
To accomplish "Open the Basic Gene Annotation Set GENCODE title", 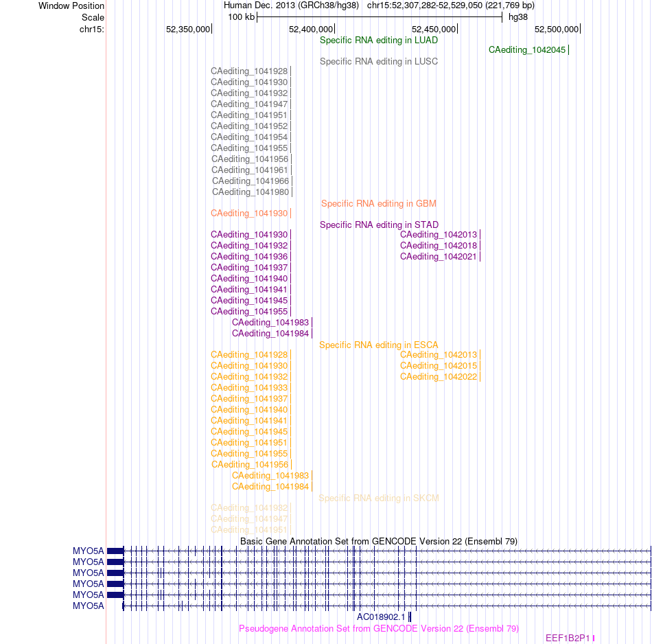I will (379, 542).
